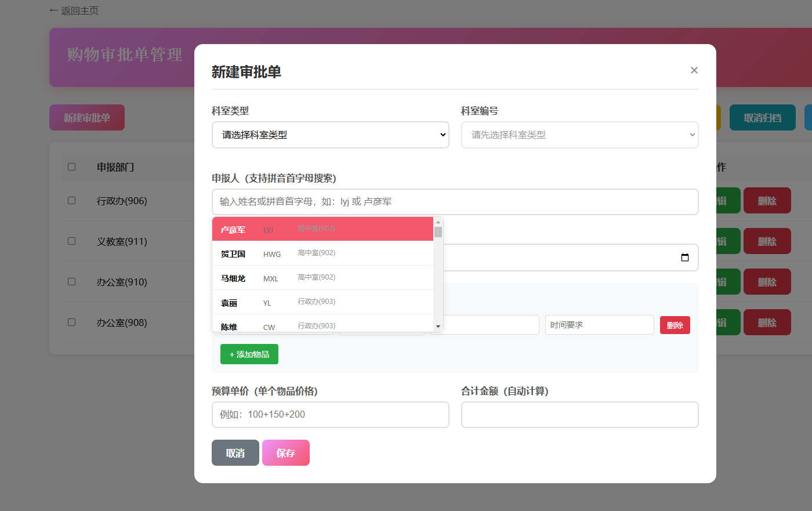Click the scrollbar thumb of the applicant list
Viewport: 812px width, 511px height.
438,232
